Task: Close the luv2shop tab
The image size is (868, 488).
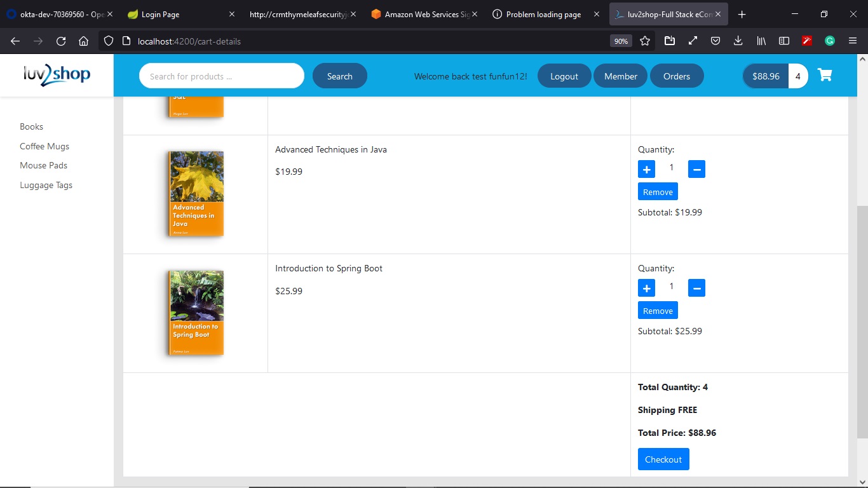Action: click(717, 14)
